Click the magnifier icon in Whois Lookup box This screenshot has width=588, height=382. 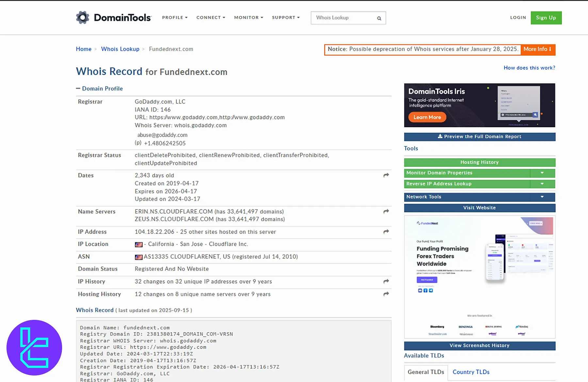[x=379, y=18]
